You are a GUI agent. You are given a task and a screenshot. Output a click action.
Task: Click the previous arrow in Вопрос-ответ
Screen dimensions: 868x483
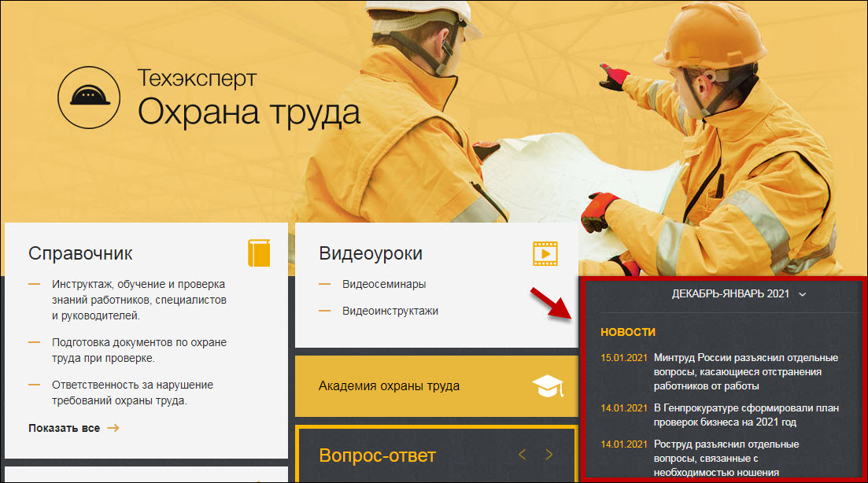point(523,455)
